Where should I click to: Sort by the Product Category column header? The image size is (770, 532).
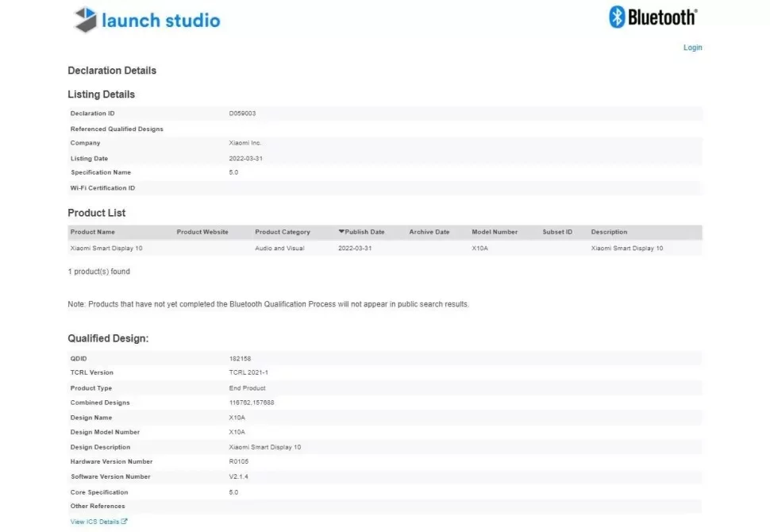tap(283, 232)
